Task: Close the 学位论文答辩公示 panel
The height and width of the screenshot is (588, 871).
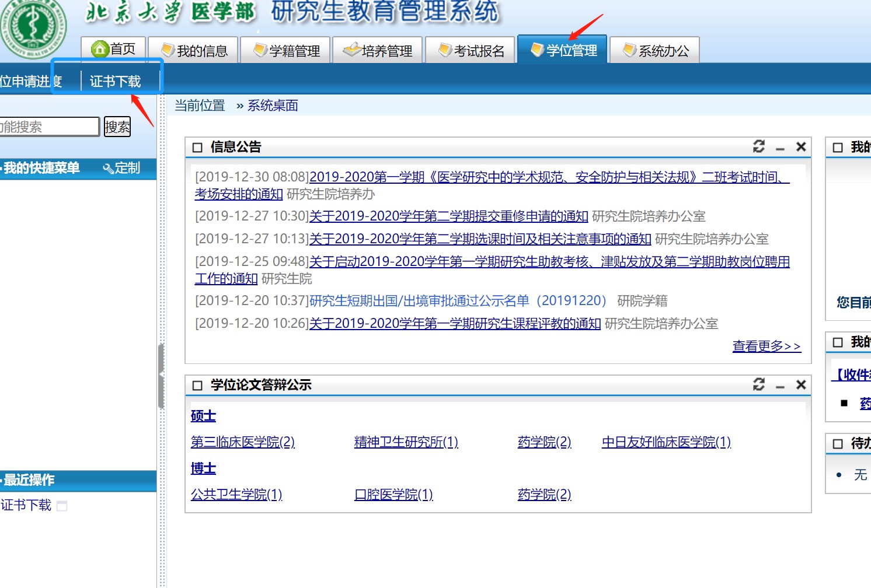Action: tap(801, 384)
